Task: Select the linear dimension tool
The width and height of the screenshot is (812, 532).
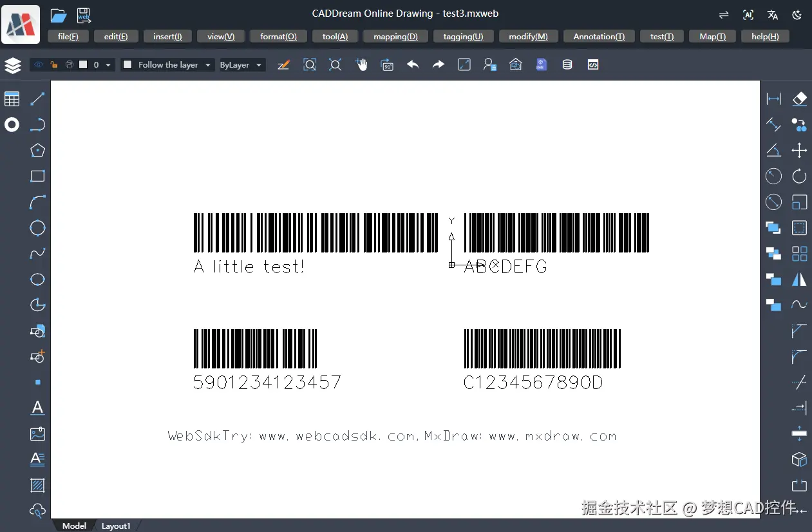Action: [x=773, y=99]
